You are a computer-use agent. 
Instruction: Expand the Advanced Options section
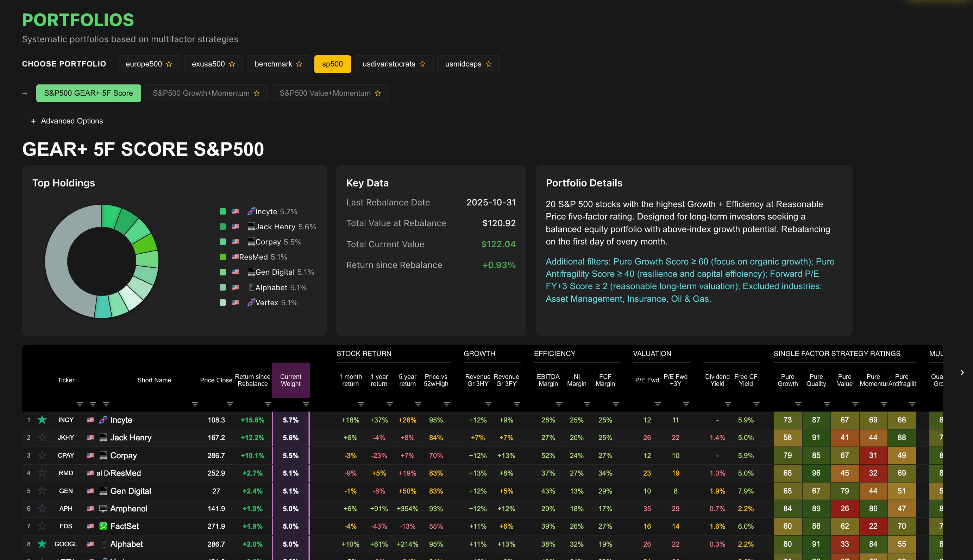66,121
